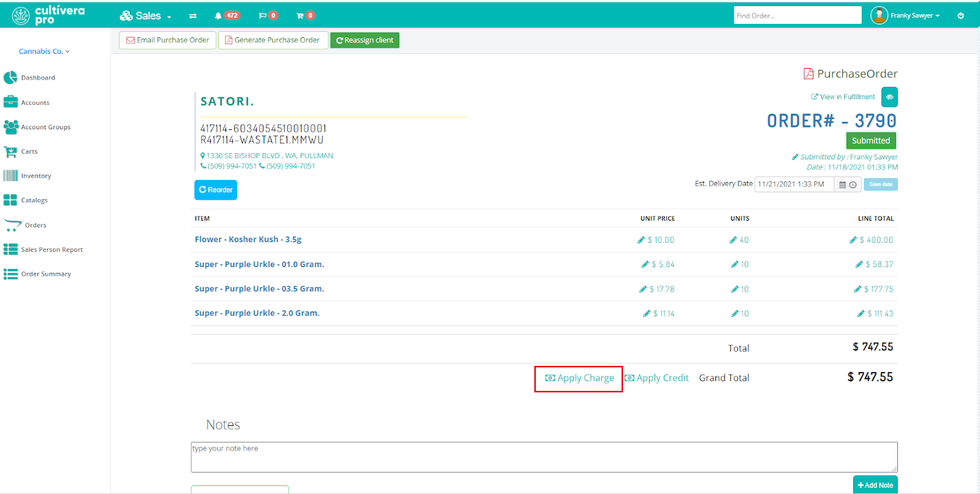Click the Cultivera Pro logo
This screenshot has width=980, height=494.
point(48,15)
